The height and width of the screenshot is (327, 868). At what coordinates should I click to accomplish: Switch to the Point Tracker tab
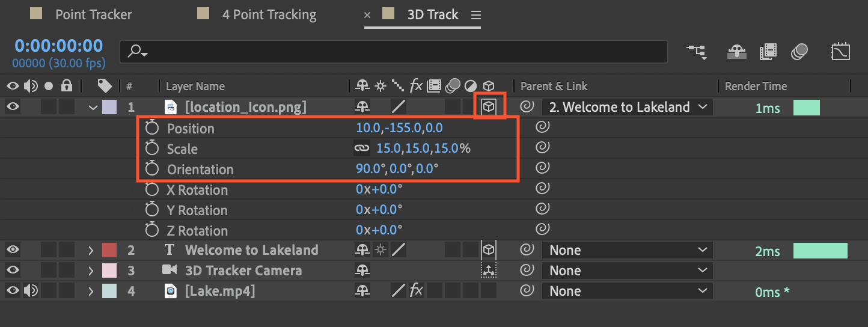(x=93, y=14)
